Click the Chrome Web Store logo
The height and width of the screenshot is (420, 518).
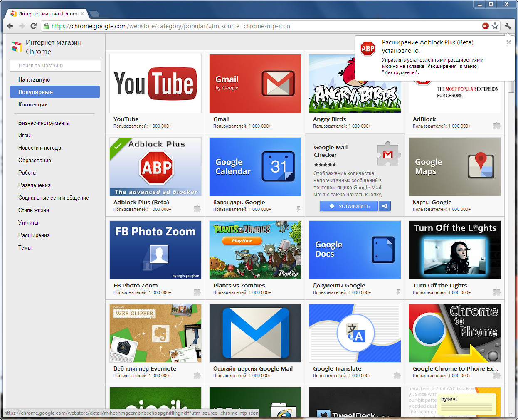17,47
